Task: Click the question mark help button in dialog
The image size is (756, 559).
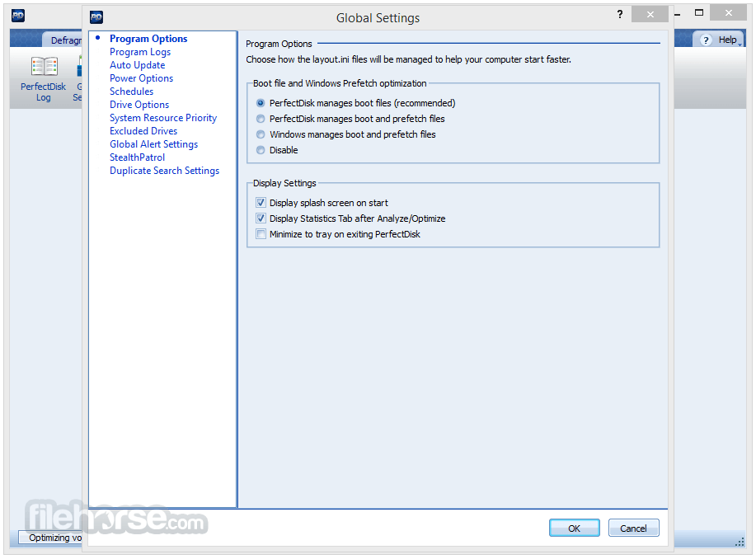Action: click(619, 15)
